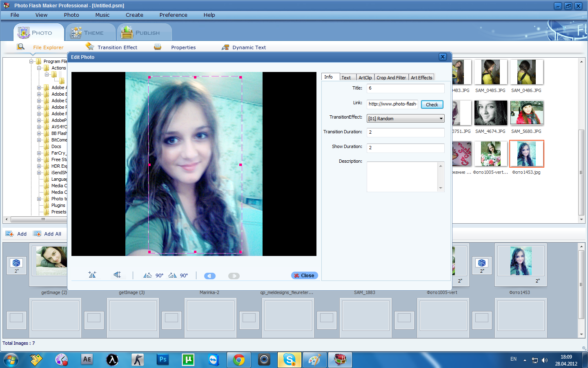
Task: Open After Effects from the taskbar
Action: click(x=87, y=360)
